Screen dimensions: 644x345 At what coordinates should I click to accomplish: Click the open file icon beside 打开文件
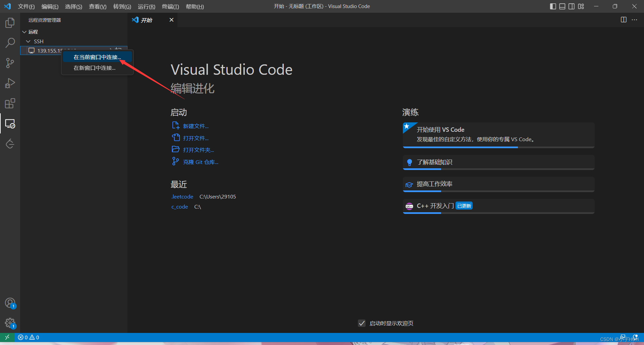176,137
